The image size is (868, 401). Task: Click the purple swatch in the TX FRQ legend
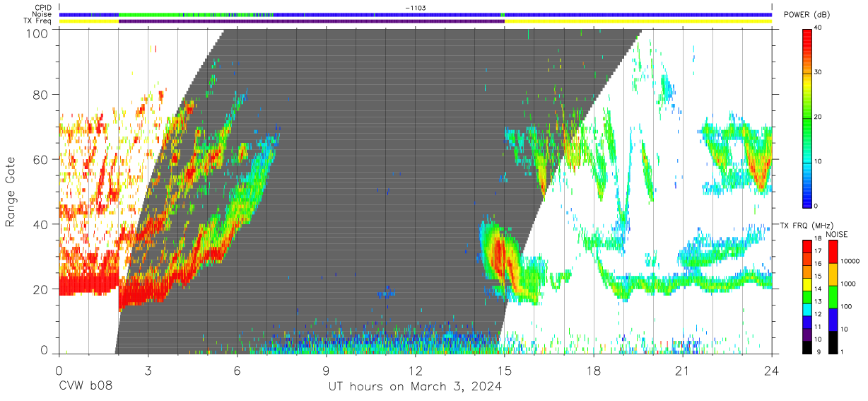pos(807,334)
